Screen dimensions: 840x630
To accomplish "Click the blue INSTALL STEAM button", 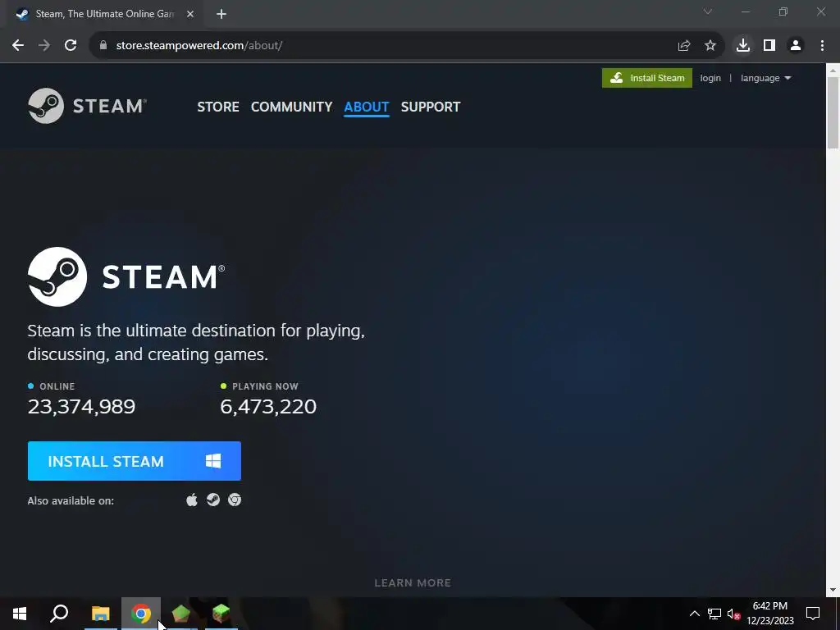I will point(135,461).
